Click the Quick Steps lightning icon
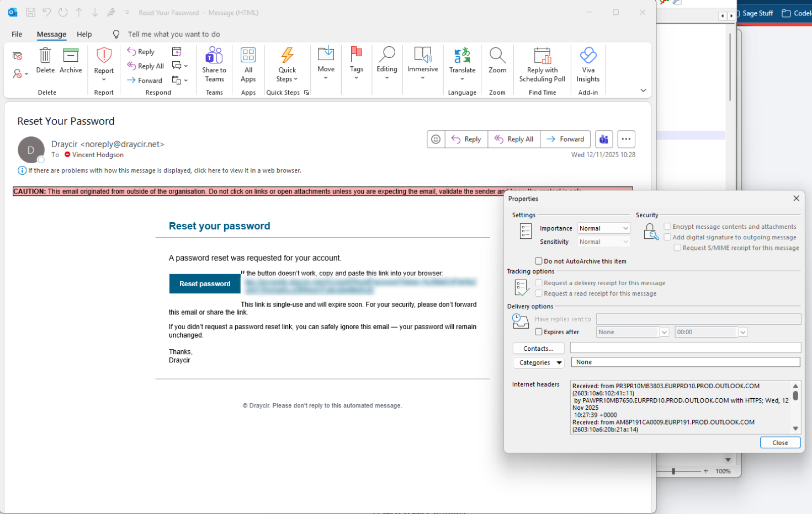The image size is (812, 514). point(287,55)
